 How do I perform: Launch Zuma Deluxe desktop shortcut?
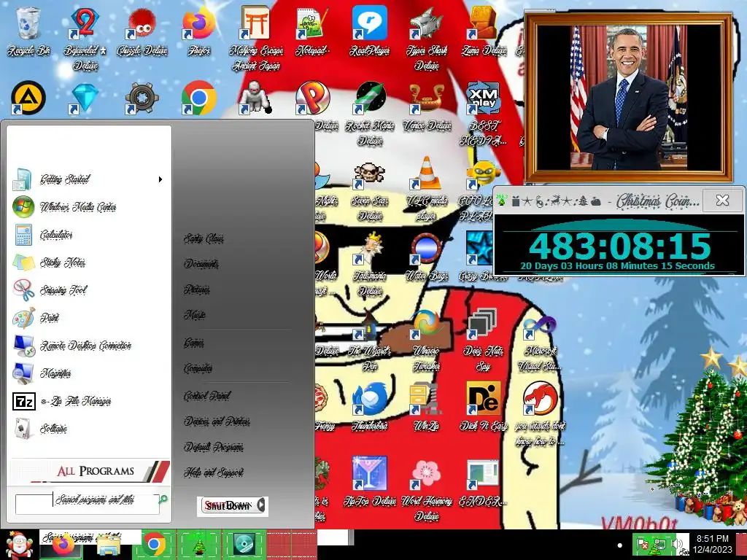483,31
